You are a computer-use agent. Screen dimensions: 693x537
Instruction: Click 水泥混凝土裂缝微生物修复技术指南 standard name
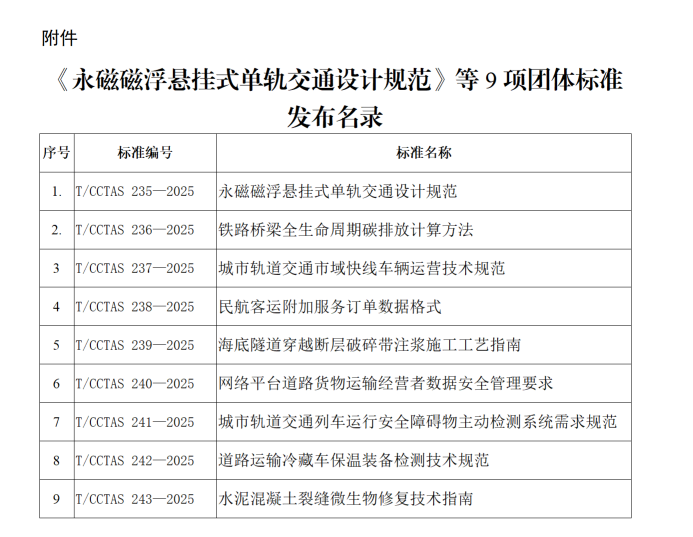[345, 498]
